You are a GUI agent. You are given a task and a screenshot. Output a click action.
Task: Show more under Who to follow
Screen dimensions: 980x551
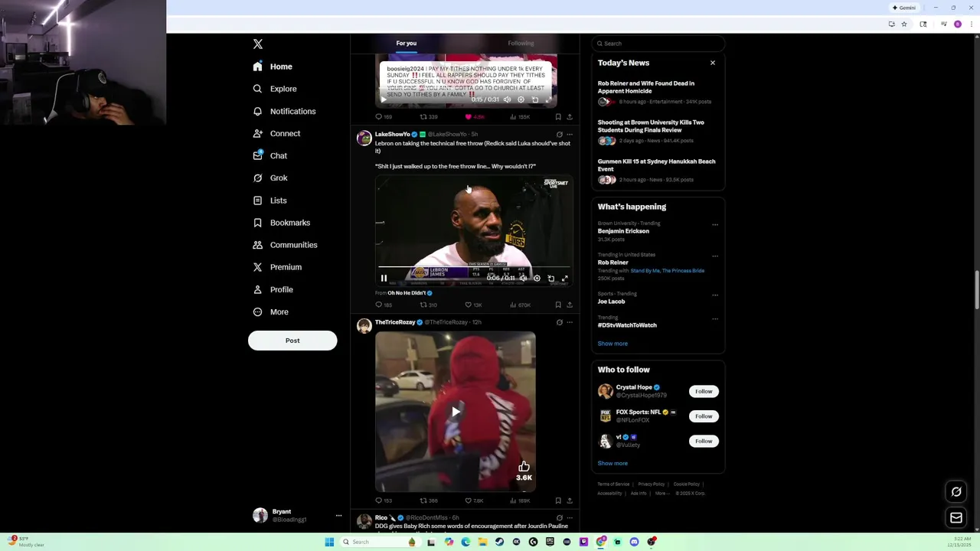(612, 463)
